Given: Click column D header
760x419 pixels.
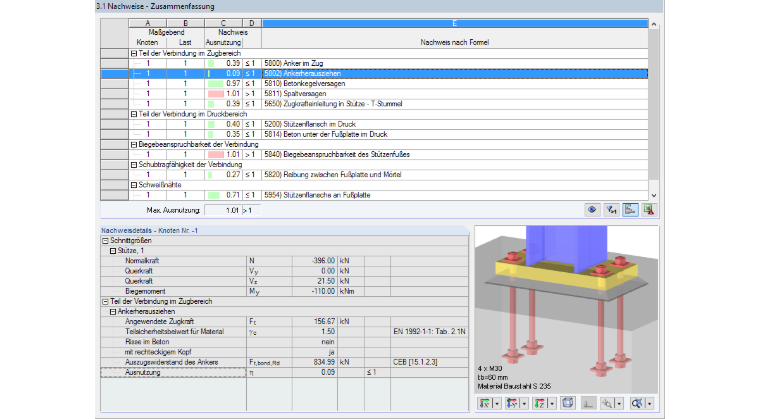Looking at the screenshot, I should [252, 23].
